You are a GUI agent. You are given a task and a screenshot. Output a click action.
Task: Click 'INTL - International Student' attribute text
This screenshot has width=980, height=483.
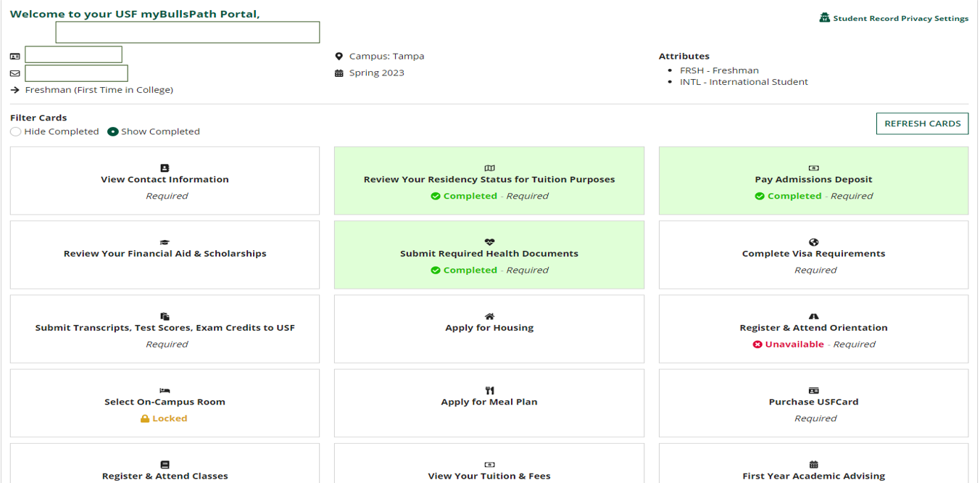[744, 82]
